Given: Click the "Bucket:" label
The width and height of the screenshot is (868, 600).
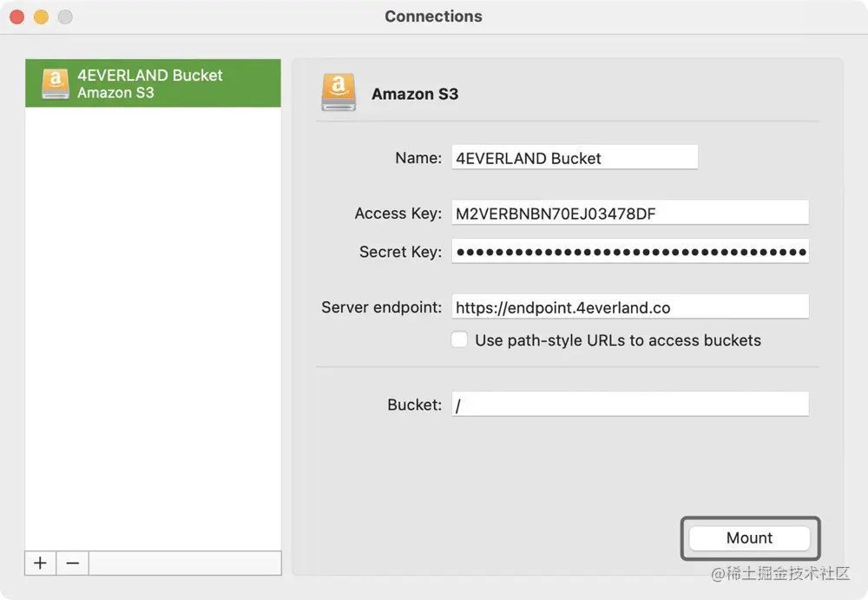Looking at the screenshot, I should tap(415, 405).
